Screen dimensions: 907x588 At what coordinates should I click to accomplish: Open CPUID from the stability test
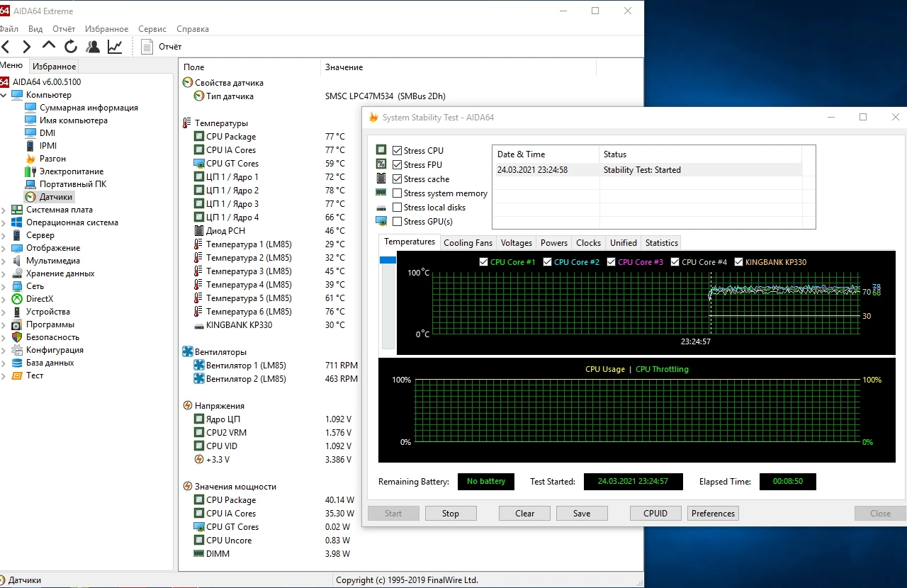tap(655, 514)
